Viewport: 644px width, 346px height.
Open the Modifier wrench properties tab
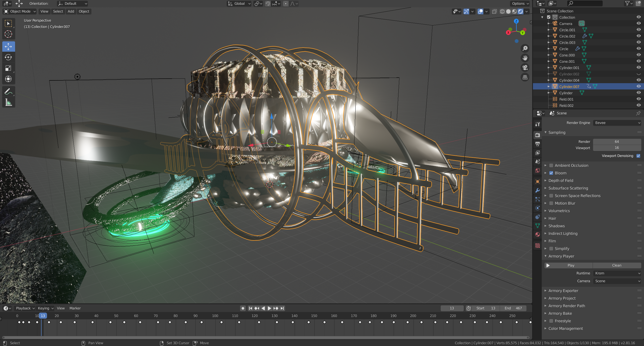(537, 190)
